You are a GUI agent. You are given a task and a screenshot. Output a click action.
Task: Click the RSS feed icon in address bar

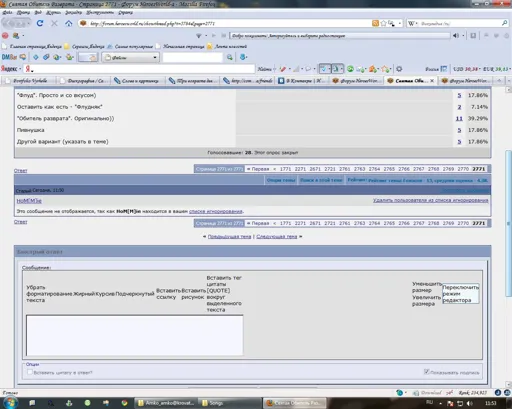coord(375,23)
